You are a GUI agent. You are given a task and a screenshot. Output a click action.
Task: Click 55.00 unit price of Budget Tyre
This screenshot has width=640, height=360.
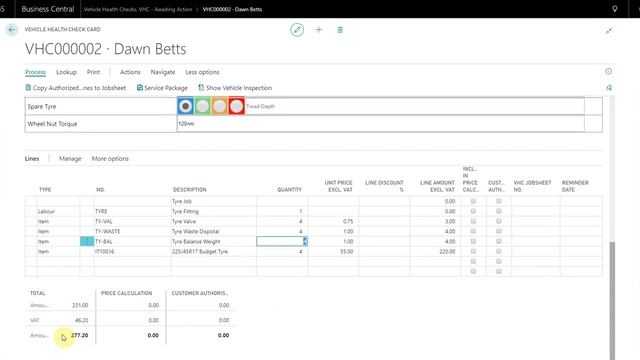333,251
